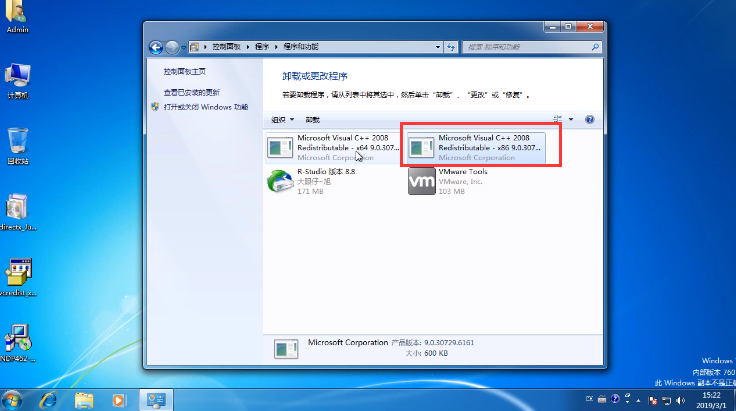Launch Internet Explorer from the taskbar
This screenshot has height=411, width=736.
(48, 400)
